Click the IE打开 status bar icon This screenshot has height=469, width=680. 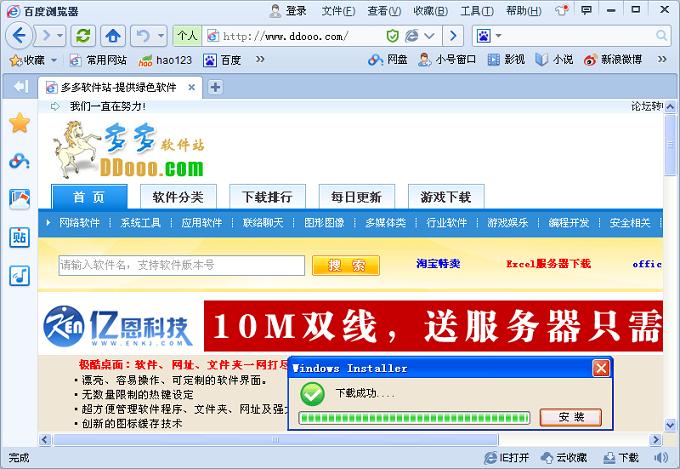pos(507,457)
